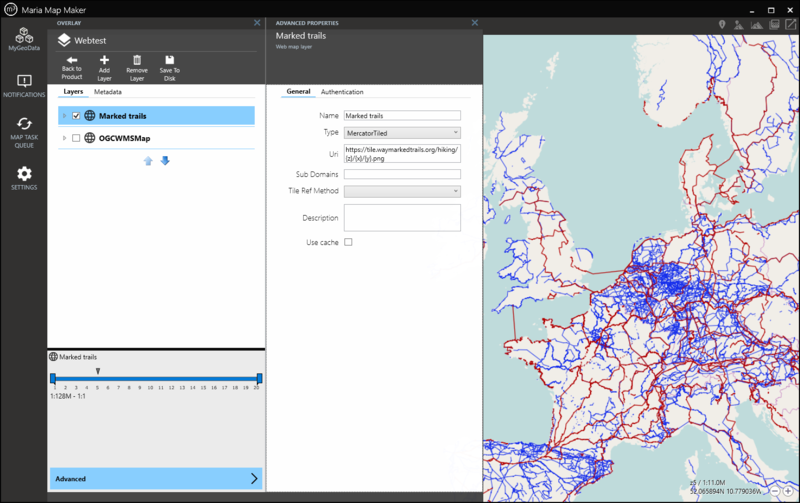
Task: Move the selected layer down
Action: (165, 161)
